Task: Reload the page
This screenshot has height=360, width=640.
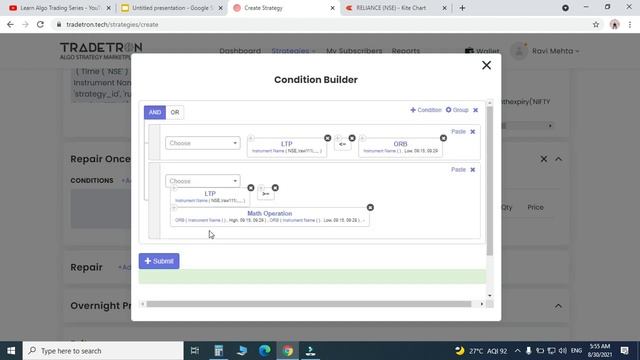Action: click(40, 24)
